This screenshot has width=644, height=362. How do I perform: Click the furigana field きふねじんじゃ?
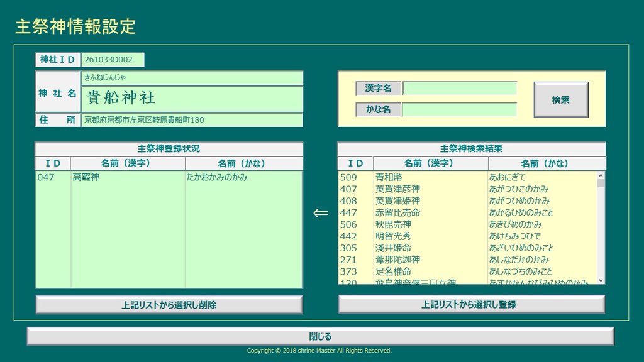(x=192, y=77)
